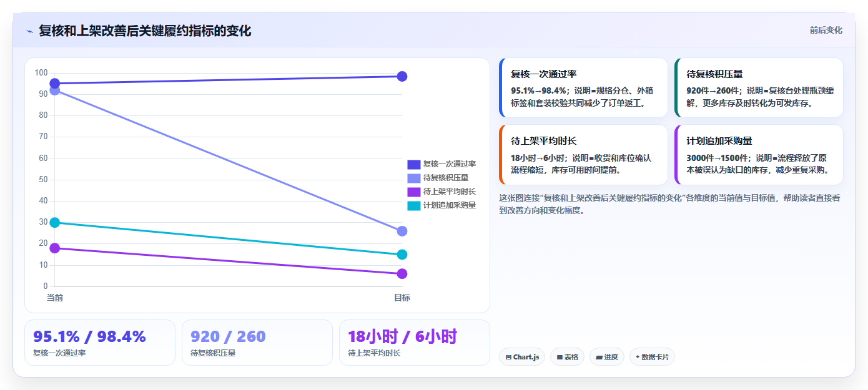Click the 920 / 260 stat value
The height and width of the screenshot is (390, 868).
coord(228,337)
